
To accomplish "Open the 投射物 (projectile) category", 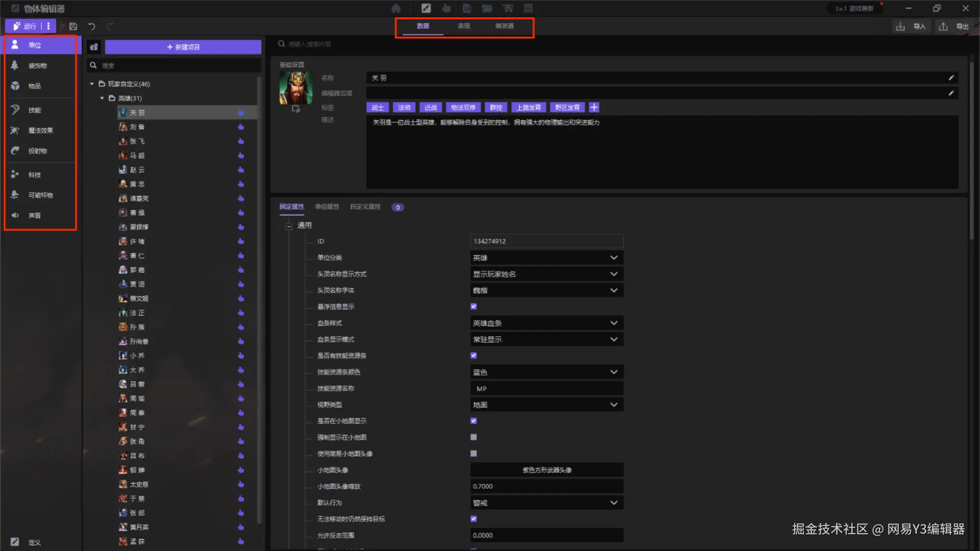I will coord(37,151).
